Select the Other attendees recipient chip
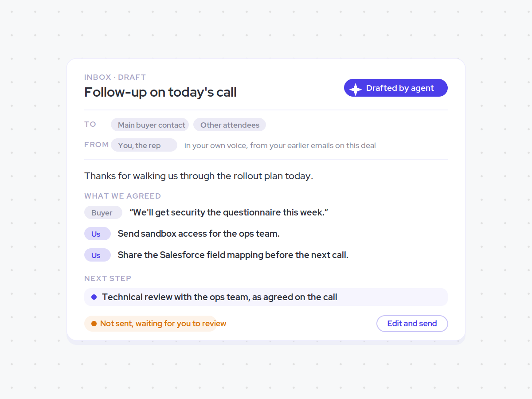The width and height of the screenshot is (532, 399). (x=230, y=125)
